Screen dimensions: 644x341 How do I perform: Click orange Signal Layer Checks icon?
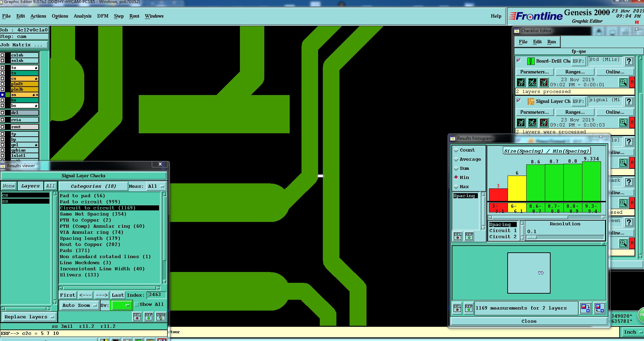point(531,101)
